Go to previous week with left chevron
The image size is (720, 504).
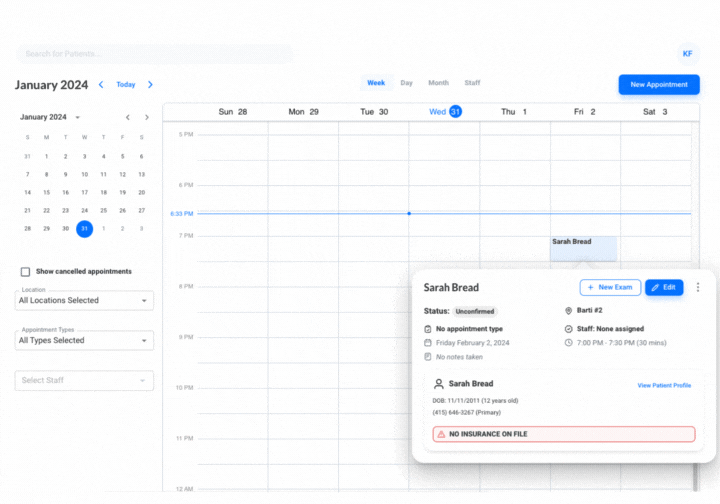pyautogui.click(x=101, y=84)
